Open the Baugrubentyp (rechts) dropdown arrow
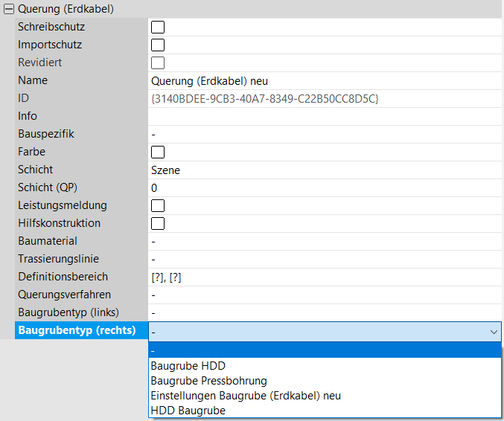 [493, 331]
